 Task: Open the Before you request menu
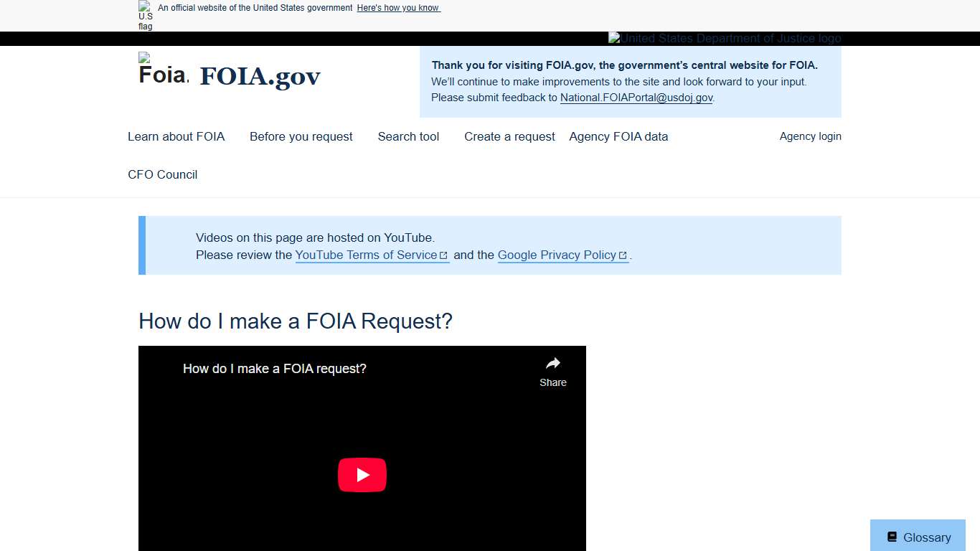[301, 136]
